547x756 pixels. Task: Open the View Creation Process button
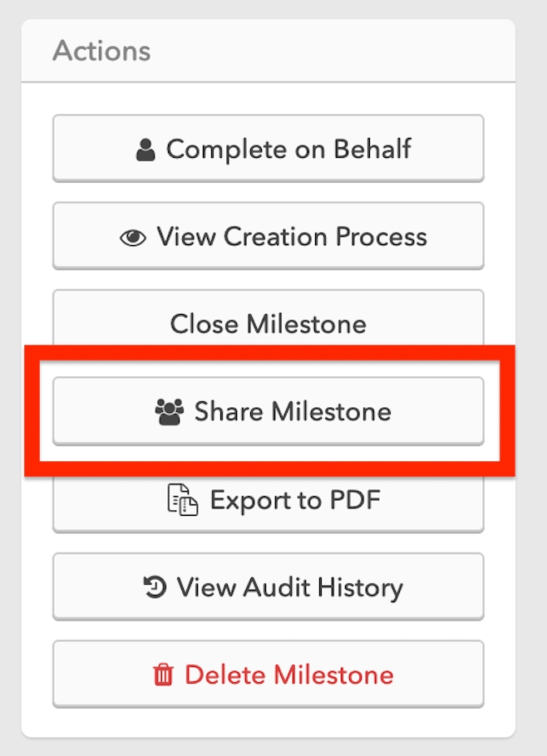point(268,237)
